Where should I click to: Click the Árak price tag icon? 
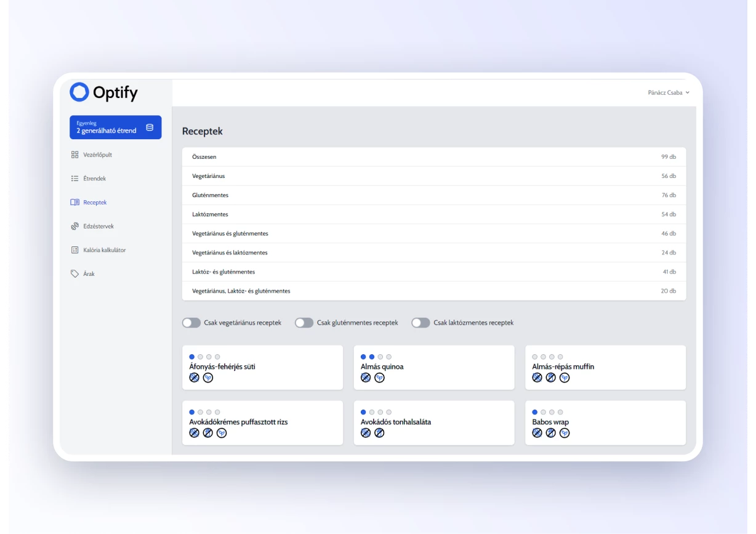click(x=75, y=273)
